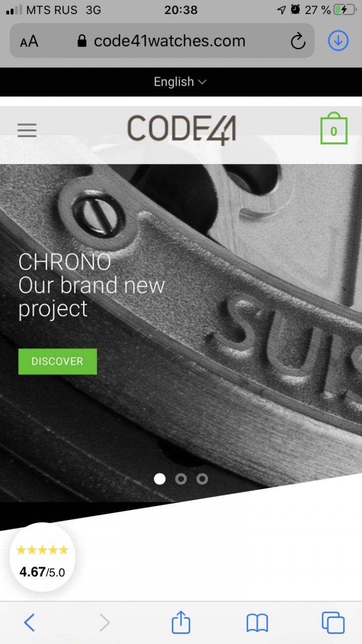Open the green shopping bag cart
Screen dimensions: 362x644
pyautogui.click(x=334, y=128)
